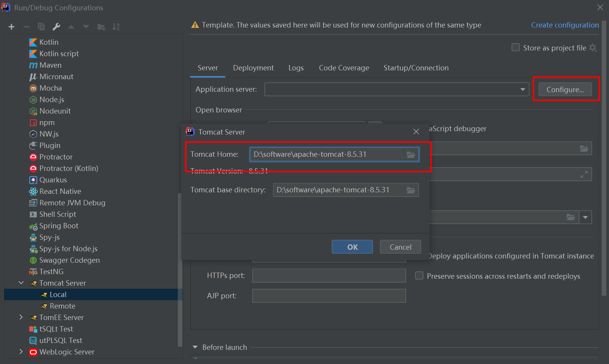The image size is (609, 364).
Task: Select Node.js configuration type
Action: click(52, 99)
